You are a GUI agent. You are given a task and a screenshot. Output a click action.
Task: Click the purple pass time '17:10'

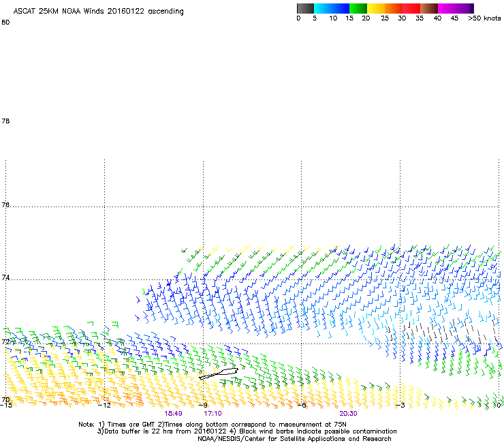(x=212, y=414)
